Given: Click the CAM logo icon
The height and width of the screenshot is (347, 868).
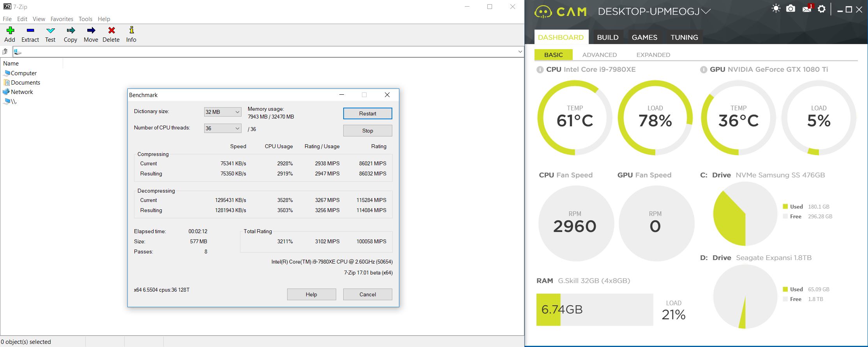Looking at the screenshot, I should click(543, 12).
